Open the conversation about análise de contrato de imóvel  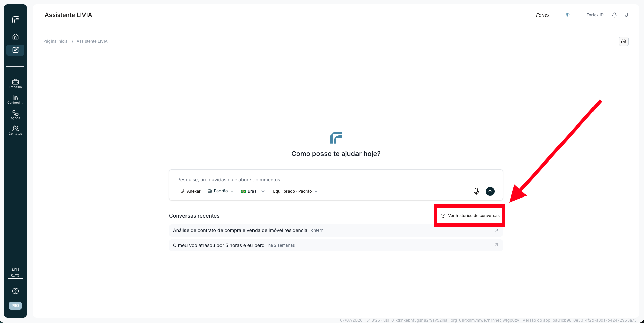(336, 230)
